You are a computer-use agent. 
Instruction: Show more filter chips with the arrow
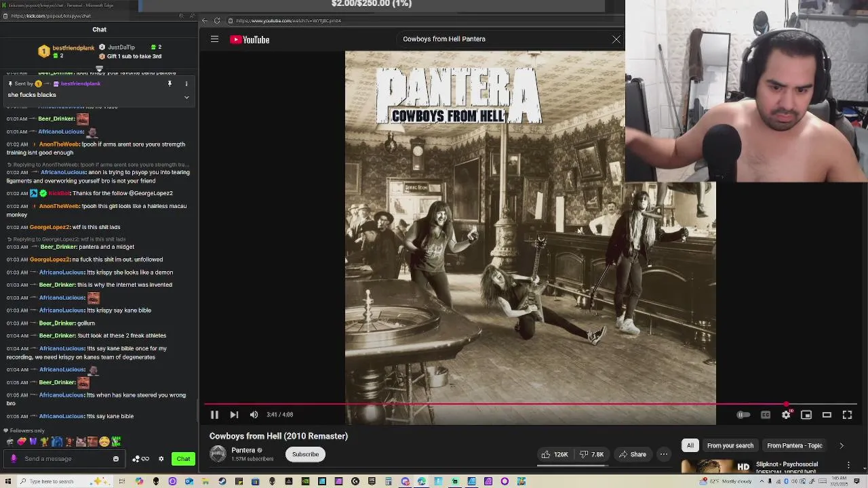842,445
